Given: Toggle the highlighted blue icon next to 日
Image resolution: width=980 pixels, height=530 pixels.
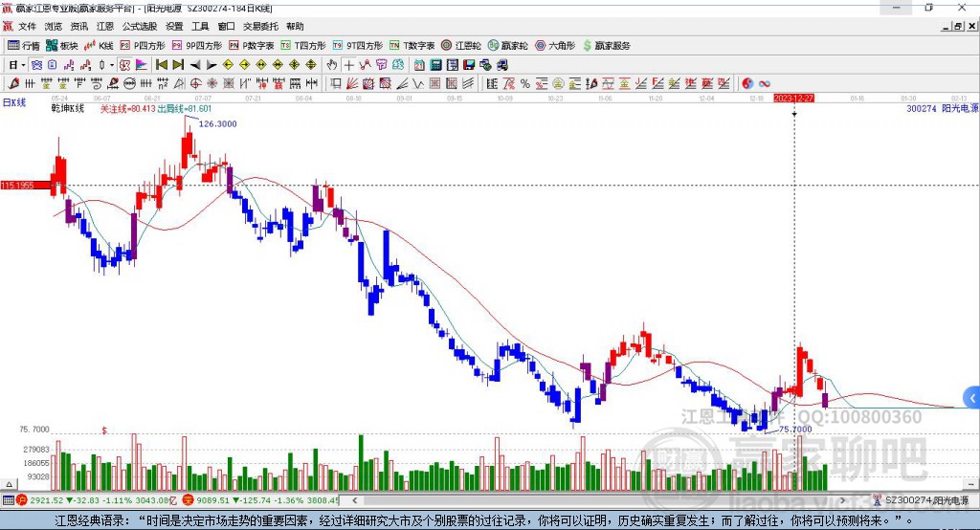Looking at the screenshot, I should point(36,65).
